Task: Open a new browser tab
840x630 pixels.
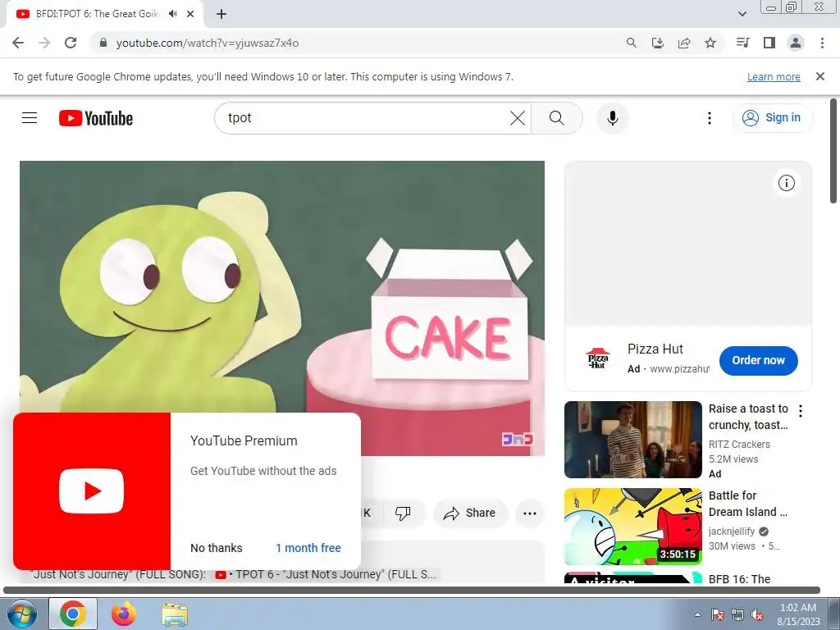Action: (221, 14)
